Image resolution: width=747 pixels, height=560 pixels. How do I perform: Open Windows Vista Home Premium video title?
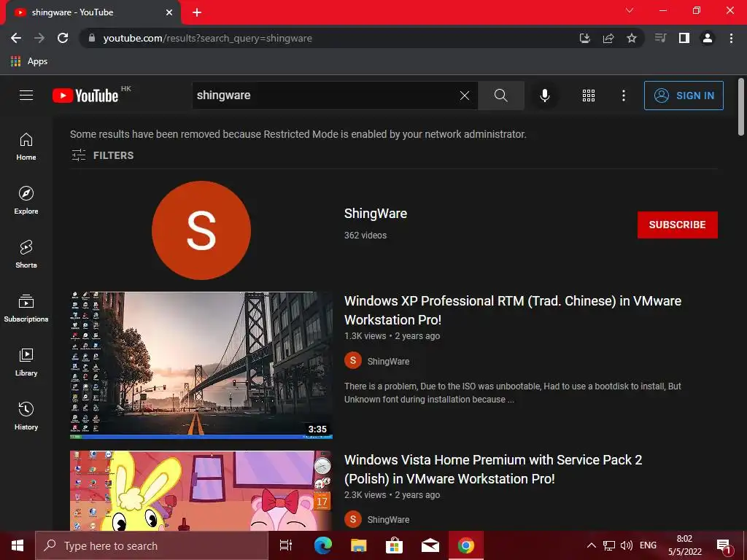point(493,469)
